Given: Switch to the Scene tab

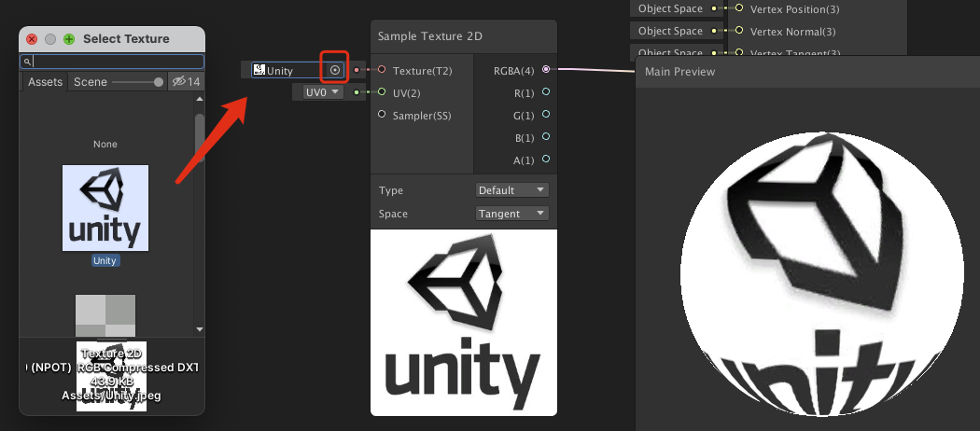Looking at the screenshot, I should pos(90,82).
